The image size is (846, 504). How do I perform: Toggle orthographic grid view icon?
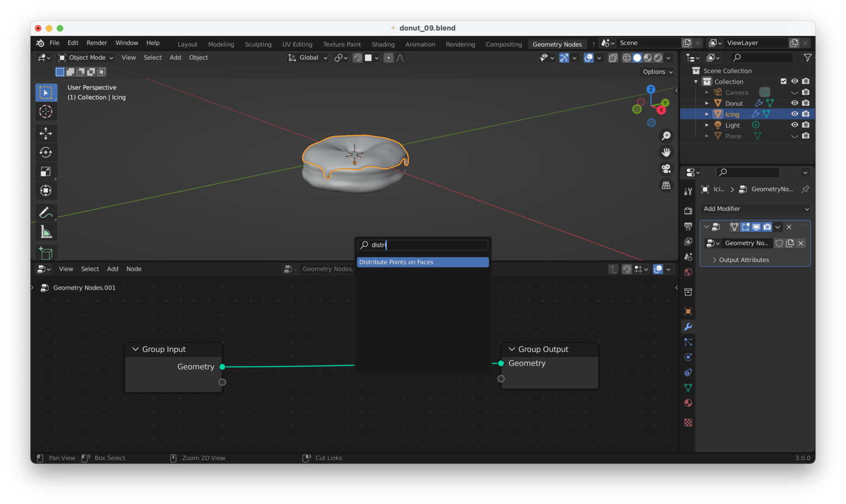(x=666, y=186)
